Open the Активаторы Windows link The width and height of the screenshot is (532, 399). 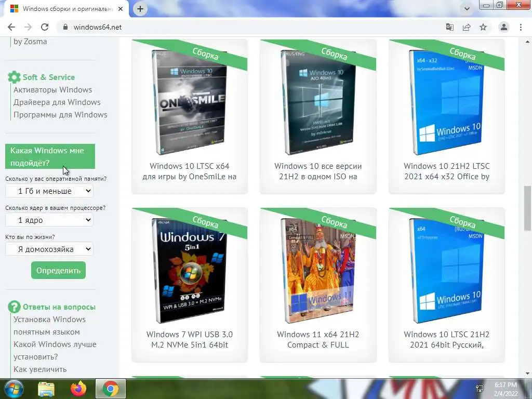tap(52, 90)
